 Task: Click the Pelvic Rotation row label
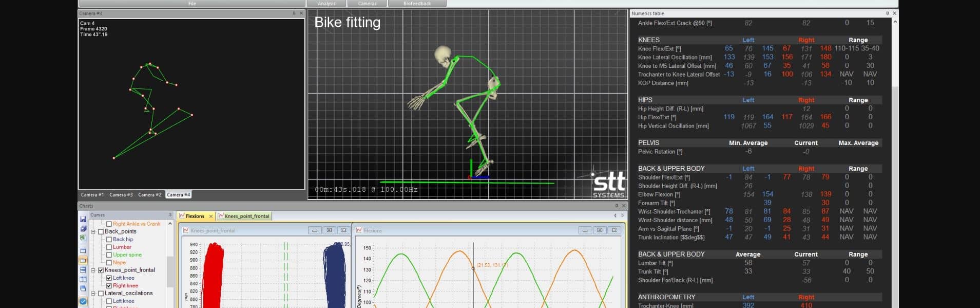(x=660, y=152)
